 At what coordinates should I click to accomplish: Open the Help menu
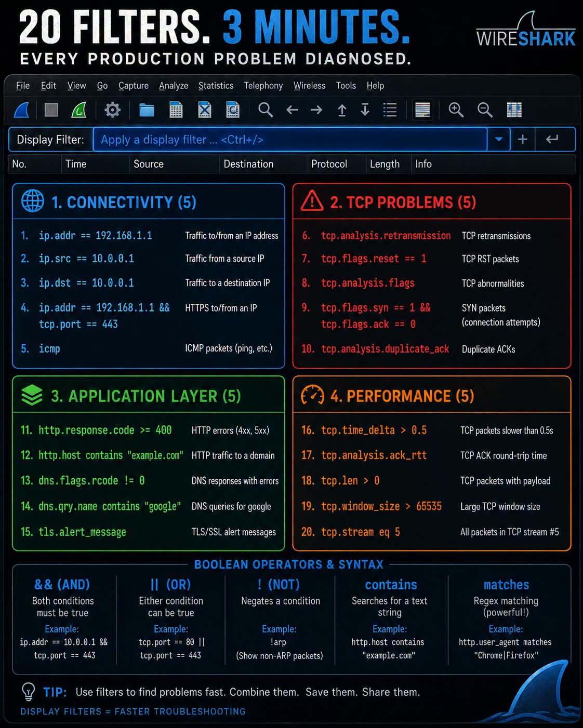click(375, 86)
